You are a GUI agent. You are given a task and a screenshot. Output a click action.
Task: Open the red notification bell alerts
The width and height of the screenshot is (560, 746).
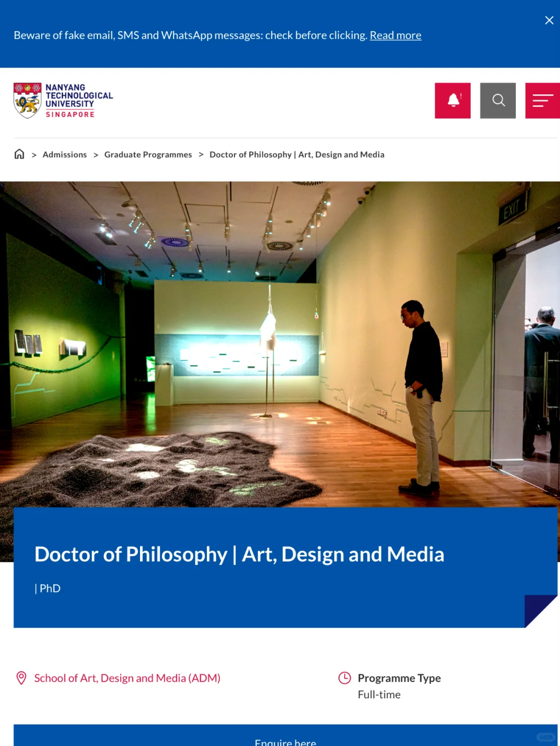[x=453, y=101]
